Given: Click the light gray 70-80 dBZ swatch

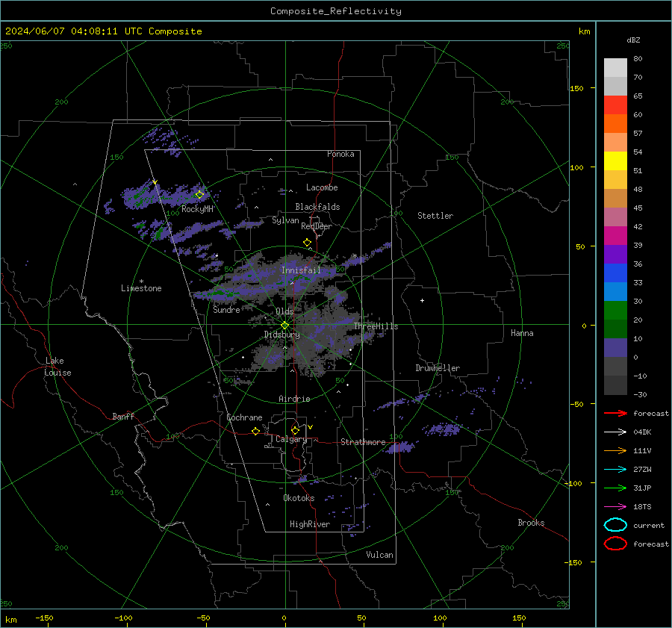Looking at the screenshot, I should point(615,68).
